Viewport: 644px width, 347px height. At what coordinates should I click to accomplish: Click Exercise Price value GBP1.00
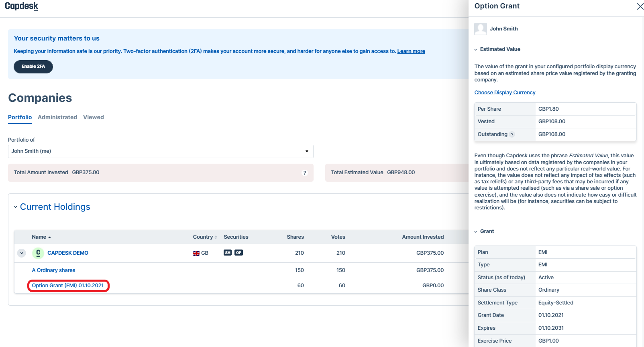pyautogui.click(x=548, y=341)
